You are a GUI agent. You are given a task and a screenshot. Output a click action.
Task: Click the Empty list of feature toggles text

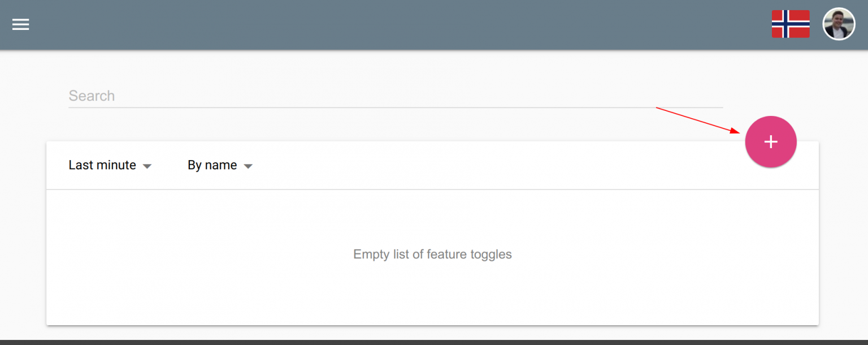click(x=432, y=254)
